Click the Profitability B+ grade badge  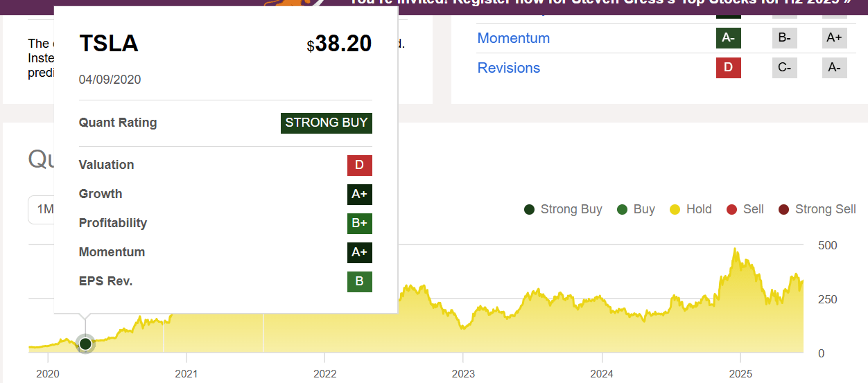click(x=359, y=224)
